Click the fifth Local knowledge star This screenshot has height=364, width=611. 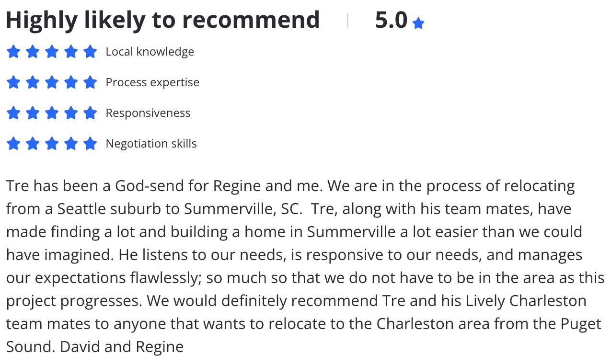pyautogui.click(x=90, y=52)
